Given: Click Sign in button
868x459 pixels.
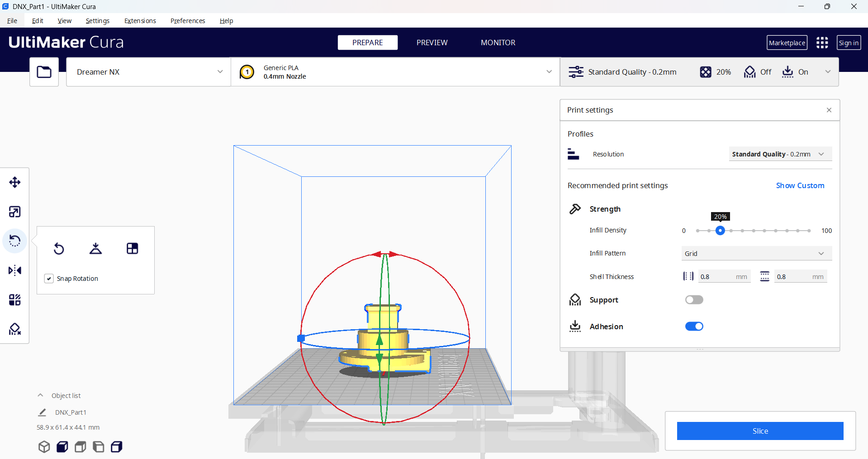Looking at the screenshot, I should tap(849, 43).
